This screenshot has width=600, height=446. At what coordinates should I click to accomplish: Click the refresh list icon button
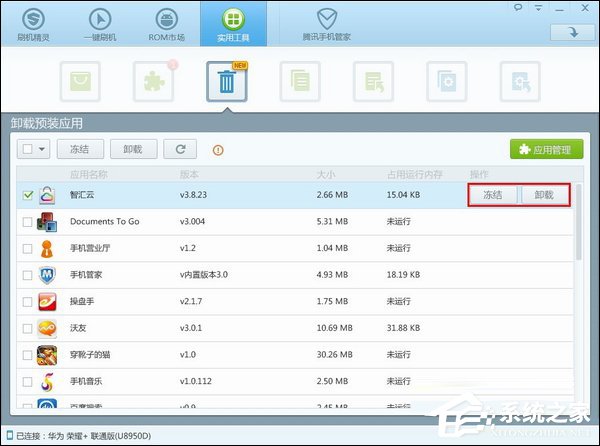coord(180,150)
